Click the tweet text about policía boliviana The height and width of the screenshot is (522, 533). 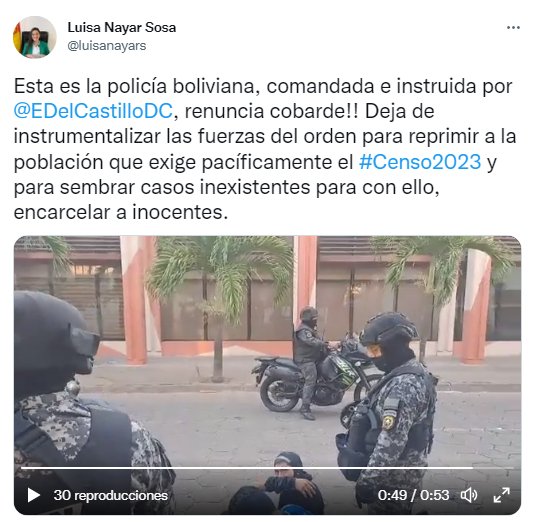(x=265, y=149)
